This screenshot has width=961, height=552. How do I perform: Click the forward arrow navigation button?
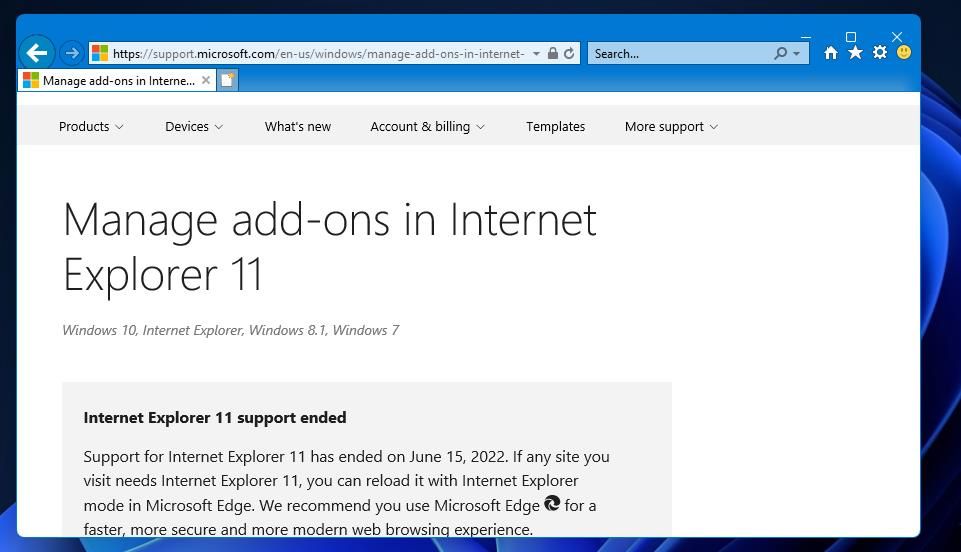[72, 53]
